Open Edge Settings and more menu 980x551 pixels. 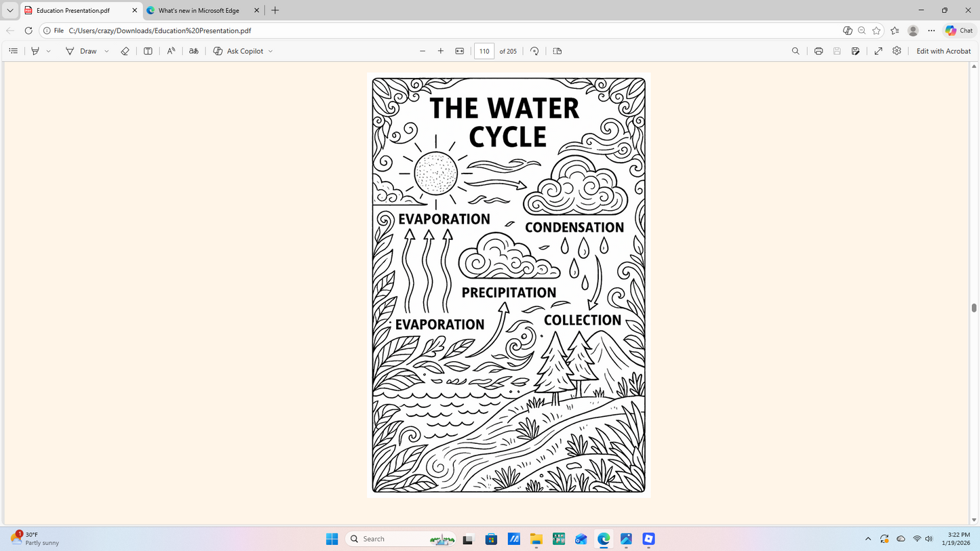click(931, 30)
